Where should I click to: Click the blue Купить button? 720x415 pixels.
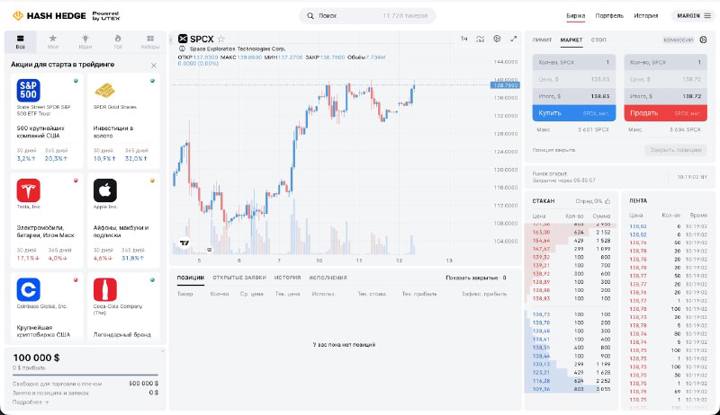click(x=574, y=113)
